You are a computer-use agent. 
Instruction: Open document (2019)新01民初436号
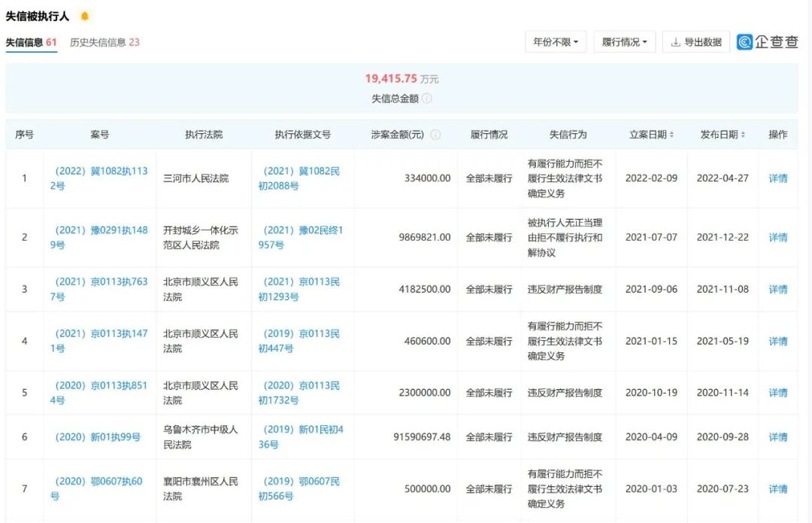coord(301,437)
